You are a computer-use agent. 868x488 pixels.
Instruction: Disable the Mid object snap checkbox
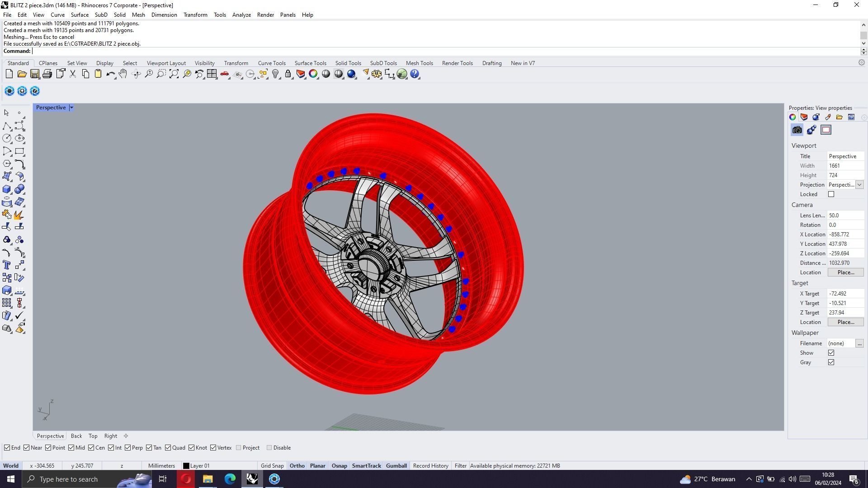[x=71, y=448]
